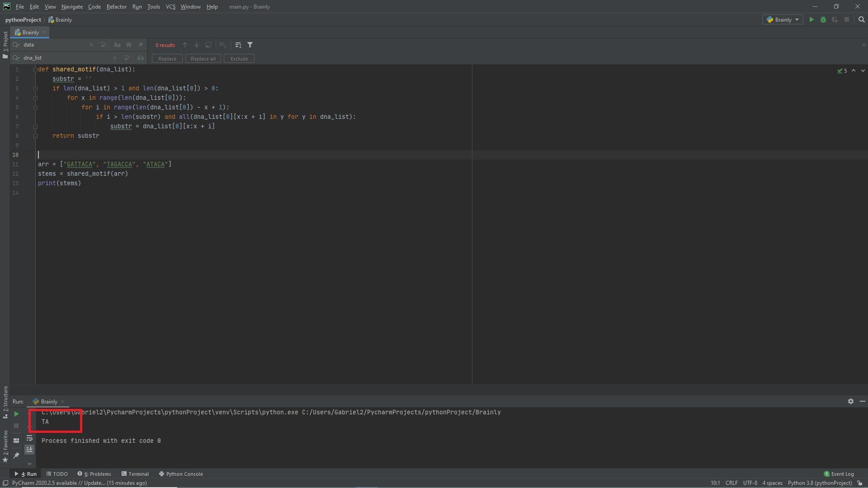Toggle Match Case in find bar
Viewport: 868px width, 488px height.
[x=117, y=45]
